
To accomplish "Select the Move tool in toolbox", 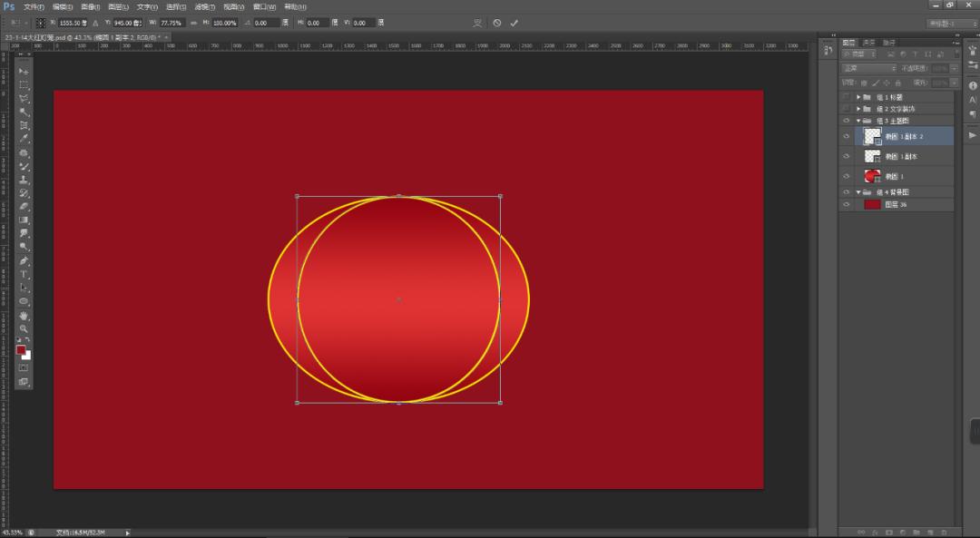I will [24, 71].
